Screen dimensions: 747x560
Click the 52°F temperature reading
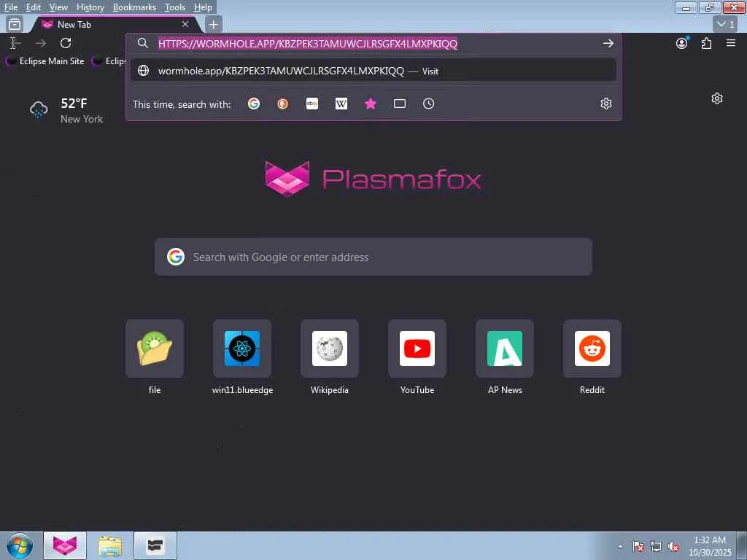pos(74,104)
